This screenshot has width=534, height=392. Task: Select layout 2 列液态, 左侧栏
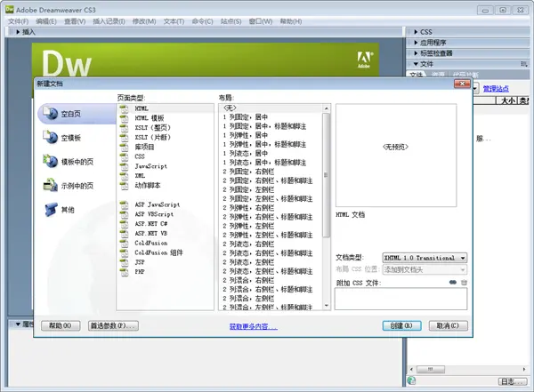click(271, 262)
